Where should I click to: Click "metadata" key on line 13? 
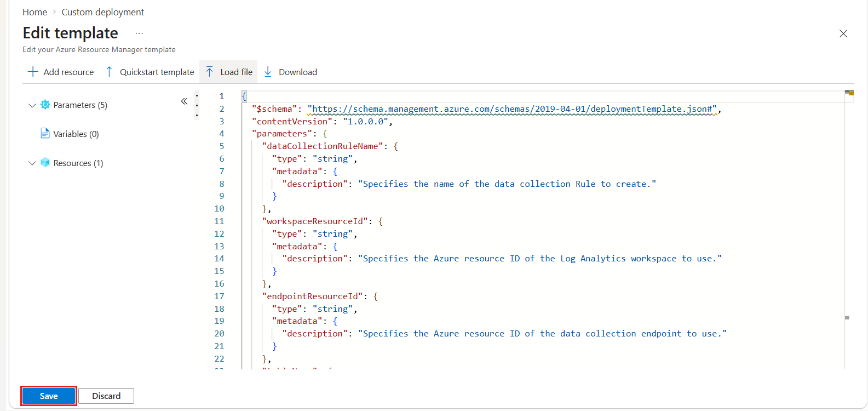tap(297, 247)
